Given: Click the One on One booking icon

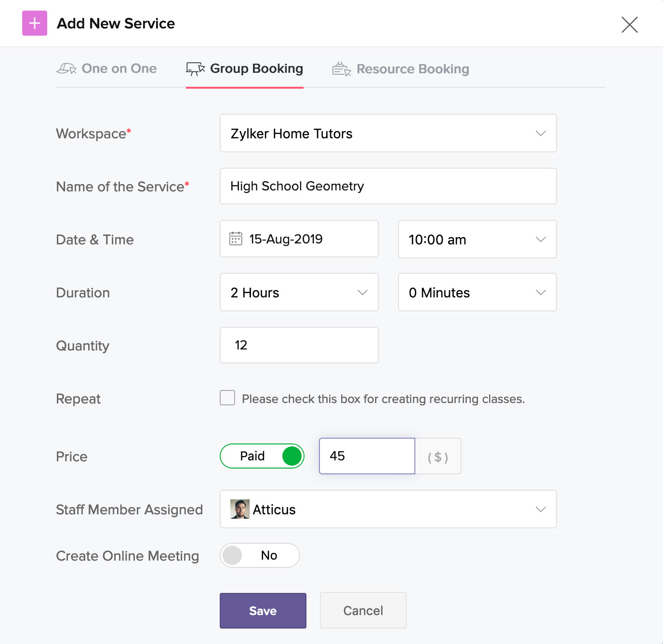Looking at the screenshot, I should click(x=66, y=69).
